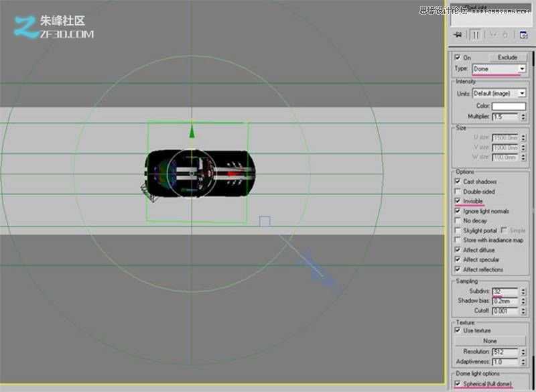Click the V size field
The image size is (536, 392).
coord(506,147)
